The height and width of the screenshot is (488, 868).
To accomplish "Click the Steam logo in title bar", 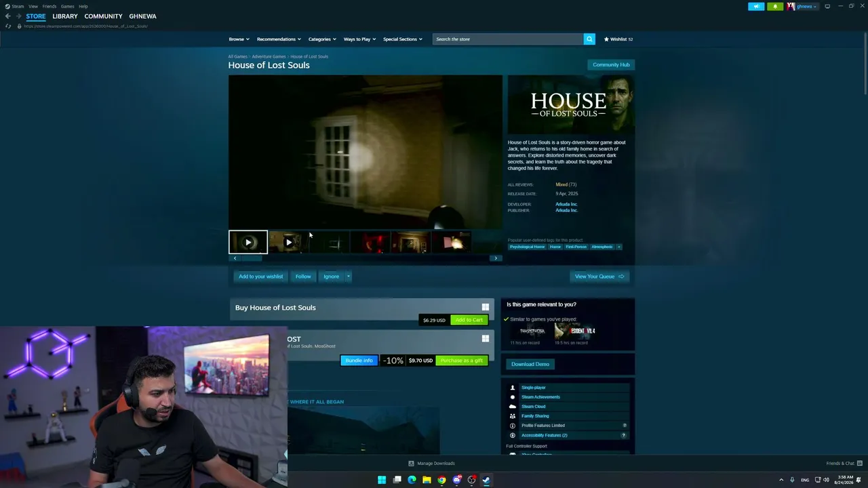I will pos(7,6).
